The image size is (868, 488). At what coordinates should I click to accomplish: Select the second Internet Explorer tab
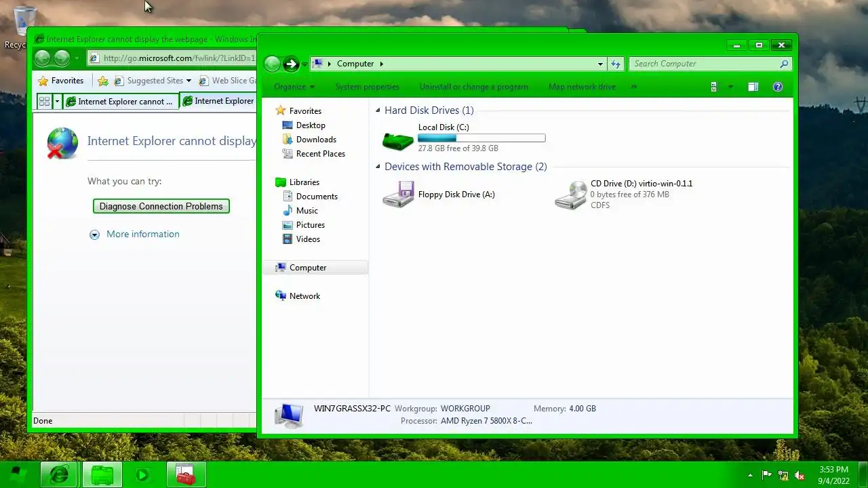click(218, 101)
